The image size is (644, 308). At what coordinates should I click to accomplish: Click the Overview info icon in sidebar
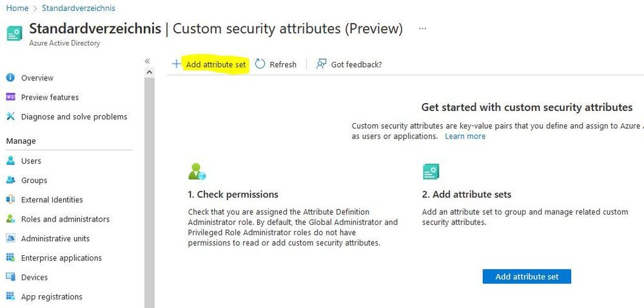pyautogui.click(x=10, y=77)
